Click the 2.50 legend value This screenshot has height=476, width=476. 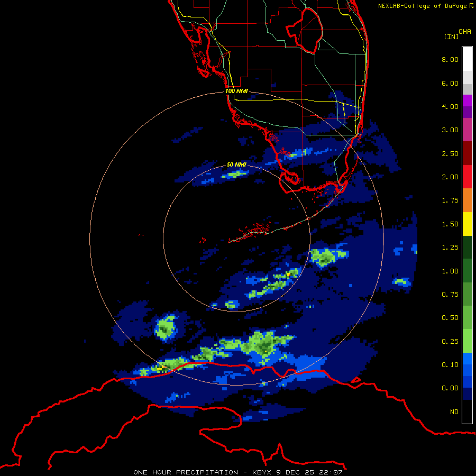450,153
